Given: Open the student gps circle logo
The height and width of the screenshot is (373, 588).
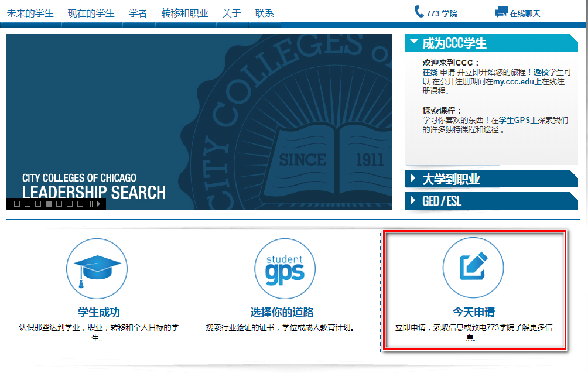Looking at the screenshot, I should click(285, 269).
